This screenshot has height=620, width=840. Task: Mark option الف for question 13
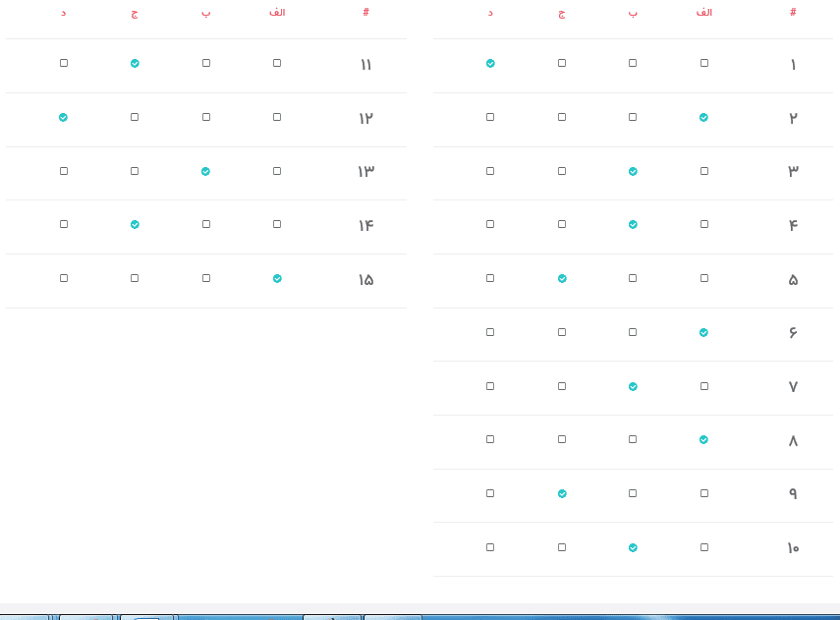277,171
